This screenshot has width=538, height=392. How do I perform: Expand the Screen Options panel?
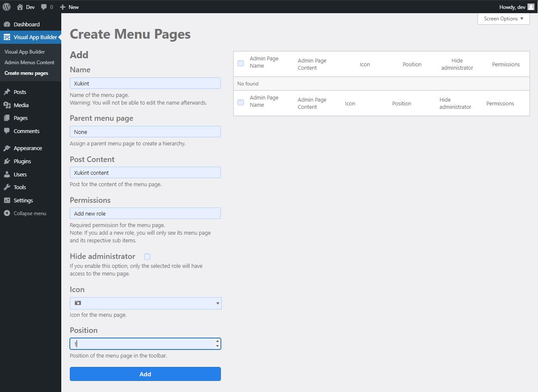[504, 19]
